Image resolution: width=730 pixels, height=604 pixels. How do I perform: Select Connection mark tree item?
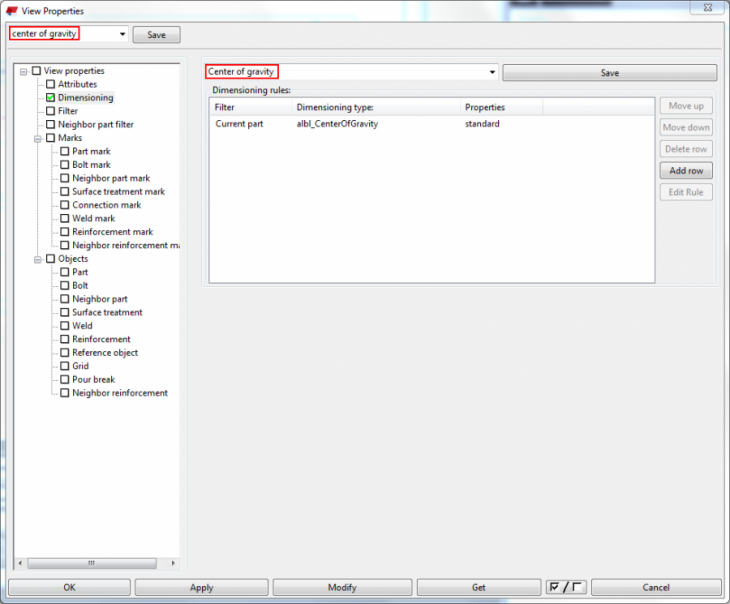[x=107, y=205]
